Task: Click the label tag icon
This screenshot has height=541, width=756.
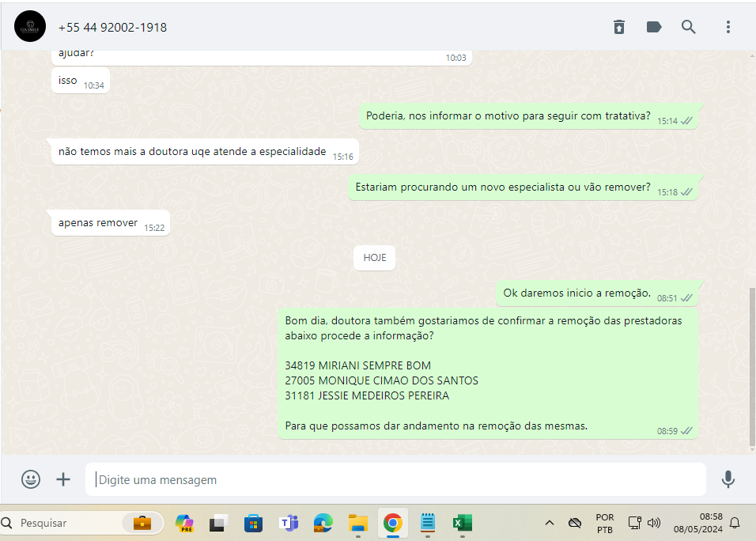Action: coord(654,27)
